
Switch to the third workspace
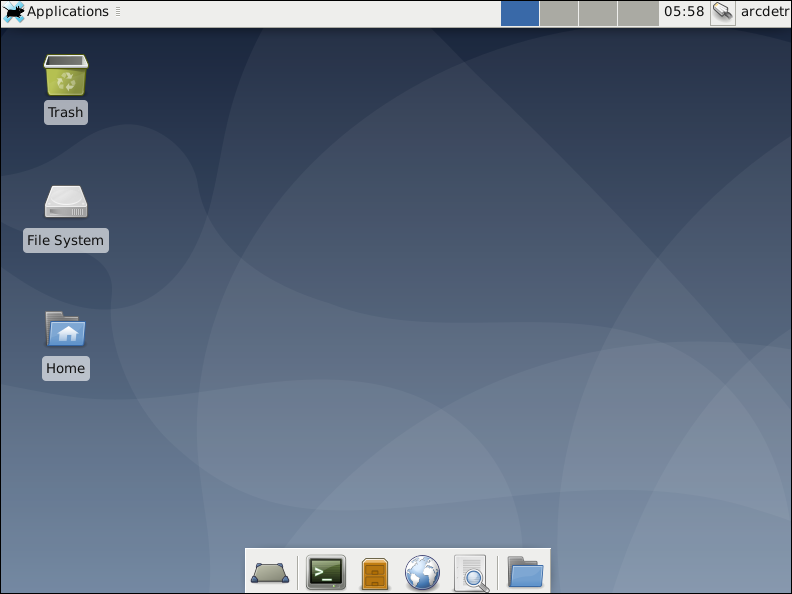click(x=598, y=13)
